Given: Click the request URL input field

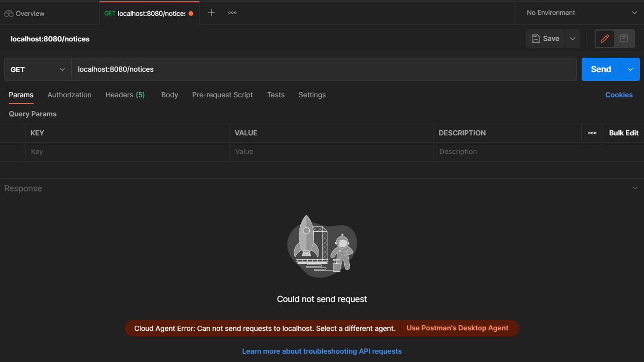Looking at the screenshot, I should point(324,69).
